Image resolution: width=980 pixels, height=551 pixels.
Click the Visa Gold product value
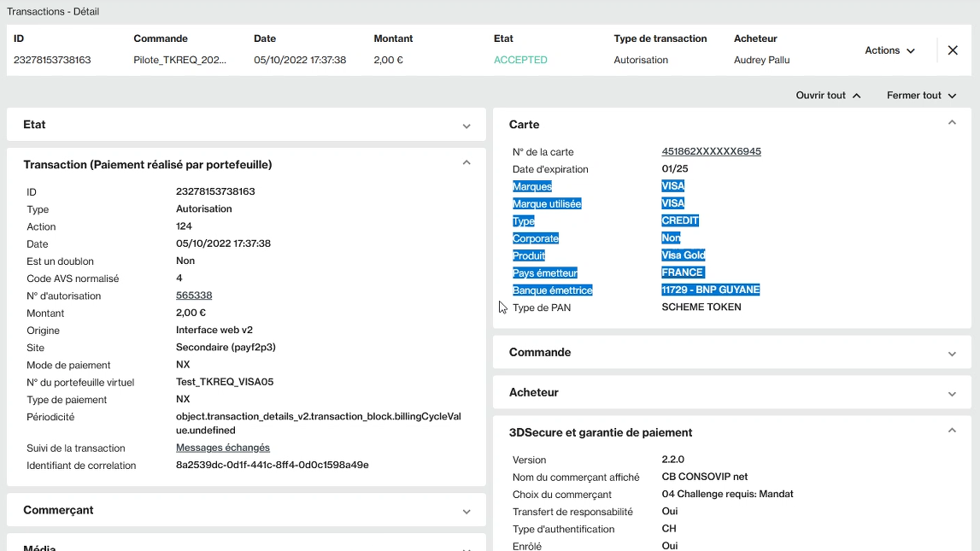tap(684, 255)
